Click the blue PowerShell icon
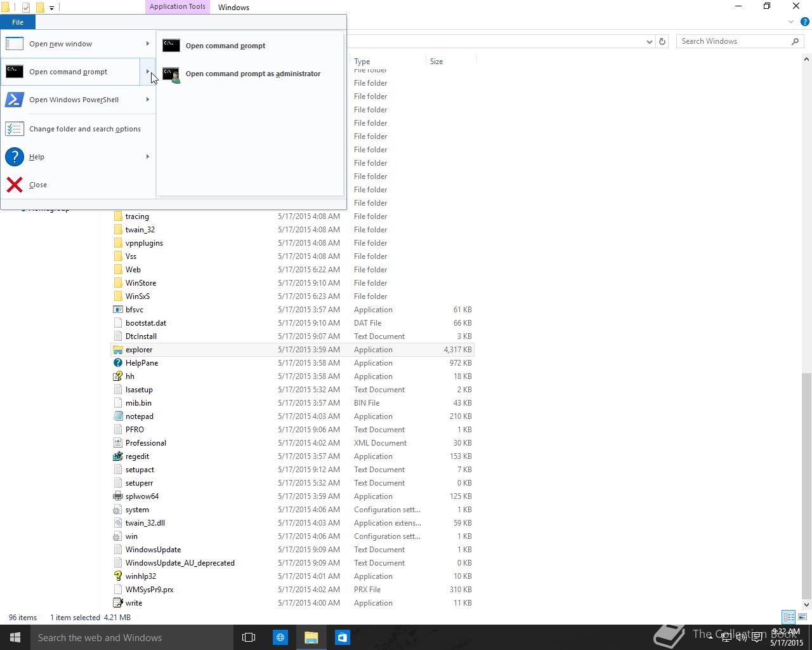Image resolution: width=812 pixels, height=650 pixels. 15,100
